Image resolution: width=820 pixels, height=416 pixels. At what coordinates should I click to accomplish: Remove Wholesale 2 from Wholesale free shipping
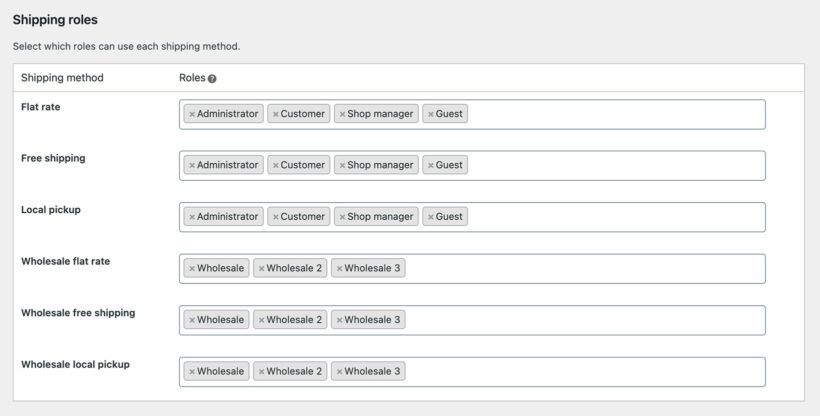click(x=261, y=320)
